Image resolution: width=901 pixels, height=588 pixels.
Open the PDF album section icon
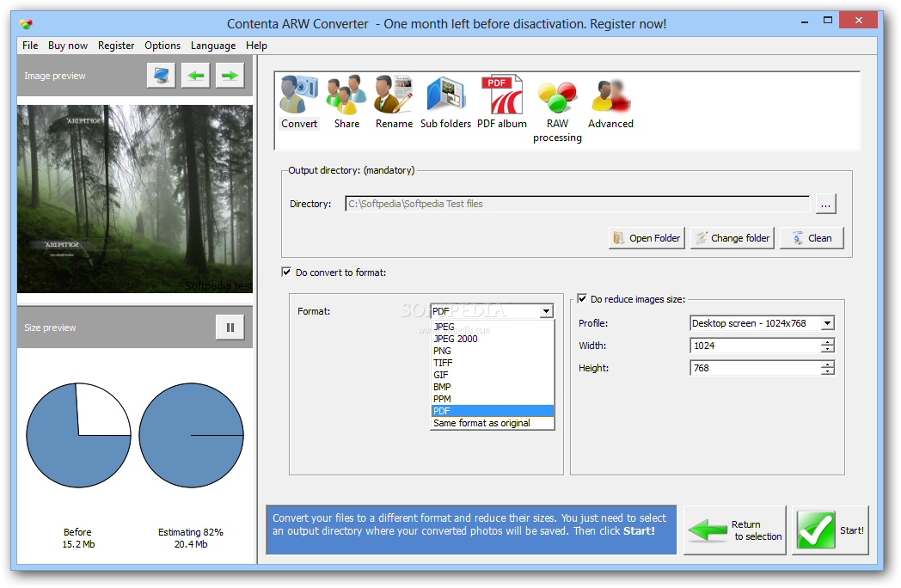tap(501, 102)
